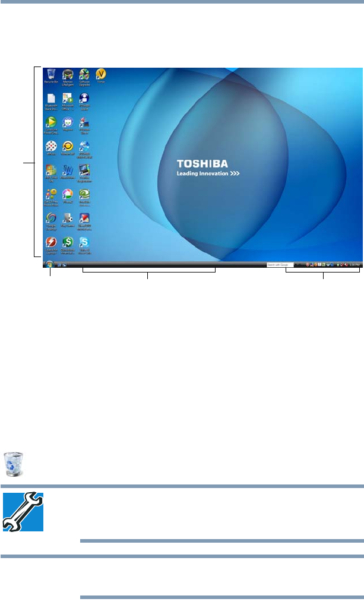
Task: Open the Software Upgrades desktop shortcut
Action: click(x=84, y=77)
